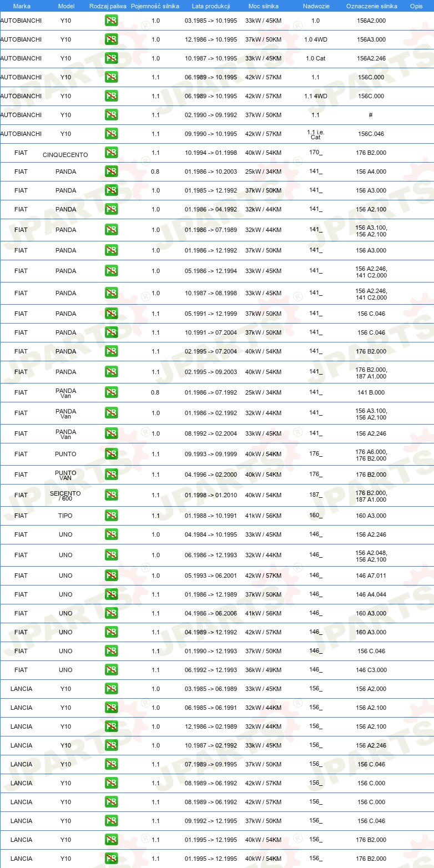Click the # engine code cell
The image size is (434, 868).
click(371, 115)
